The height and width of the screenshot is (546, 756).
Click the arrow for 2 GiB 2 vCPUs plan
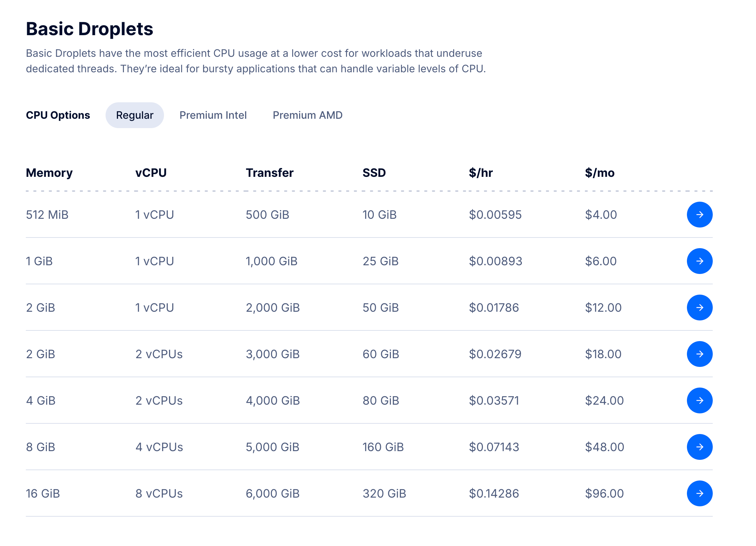700,354
